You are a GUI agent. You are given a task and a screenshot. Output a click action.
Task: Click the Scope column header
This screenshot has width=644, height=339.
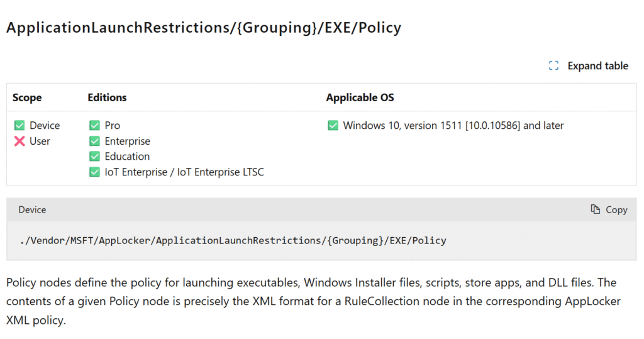[x=27, y=97]
